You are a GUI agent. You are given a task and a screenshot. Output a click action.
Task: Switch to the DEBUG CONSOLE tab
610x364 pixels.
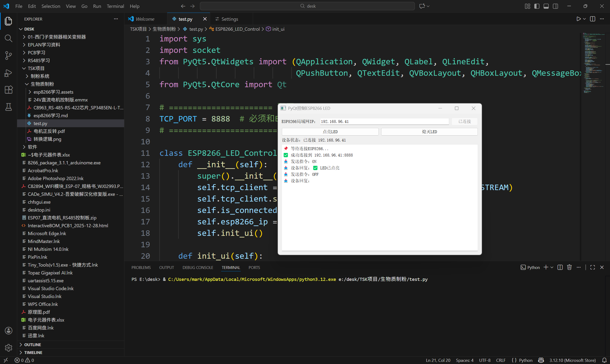tap(198, 268)
